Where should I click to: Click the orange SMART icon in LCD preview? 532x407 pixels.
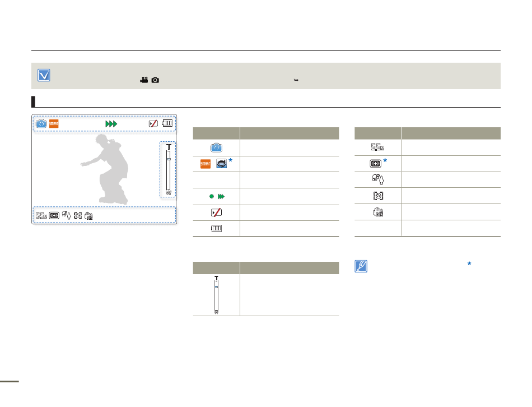(x=54, y=124)
